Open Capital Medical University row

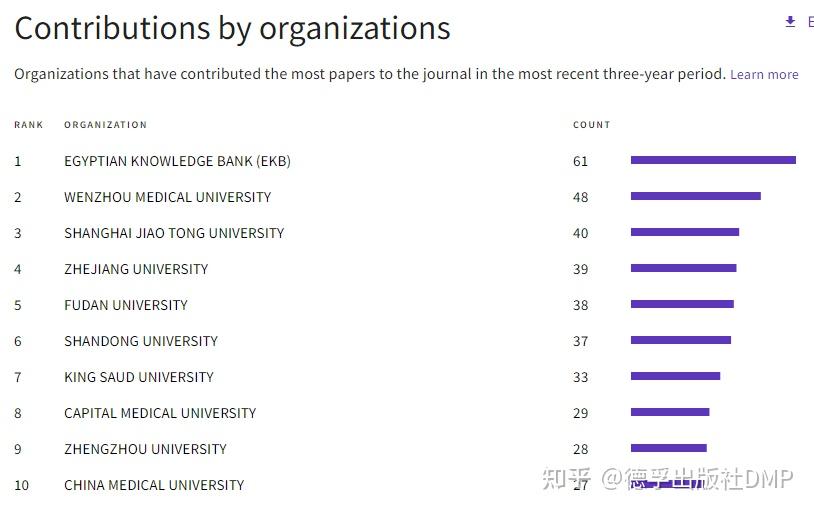click(160, 413)
